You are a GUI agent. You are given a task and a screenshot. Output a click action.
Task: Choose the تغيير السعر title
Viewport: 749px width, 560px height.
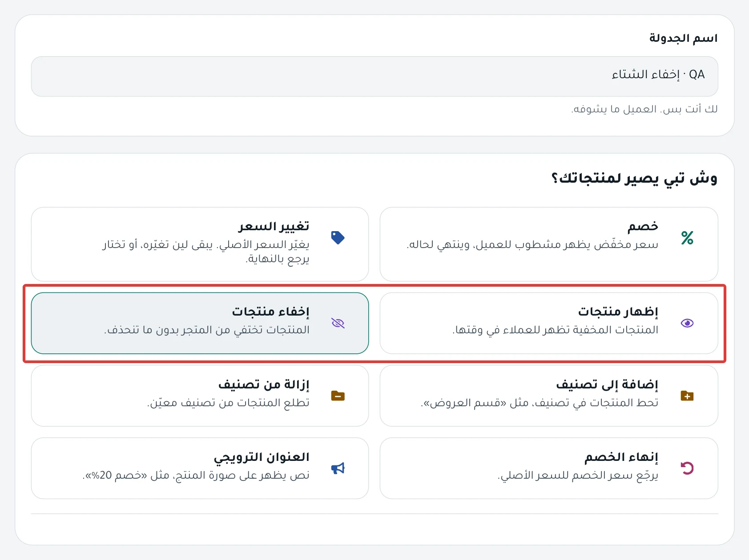tap(274, 226)
